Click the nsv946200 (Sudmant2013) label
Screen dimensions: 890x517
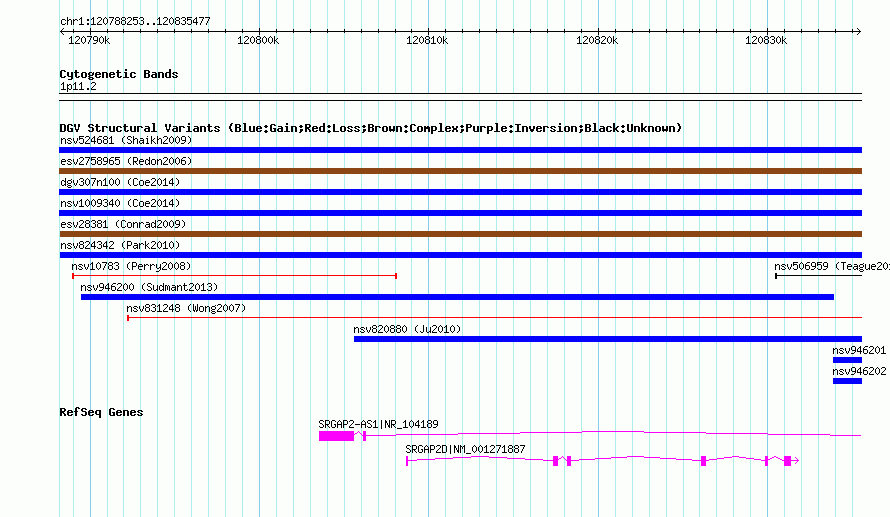pos(149,287)
